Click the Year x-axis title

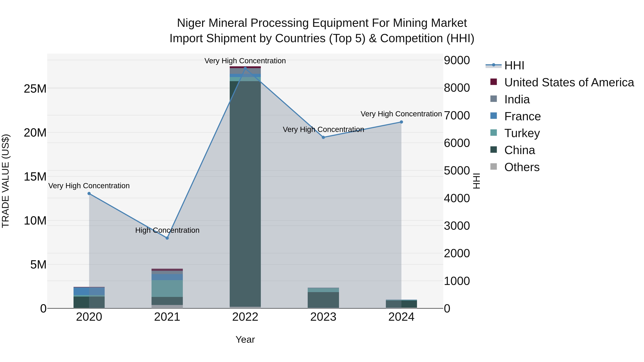[x=245, y=340]
